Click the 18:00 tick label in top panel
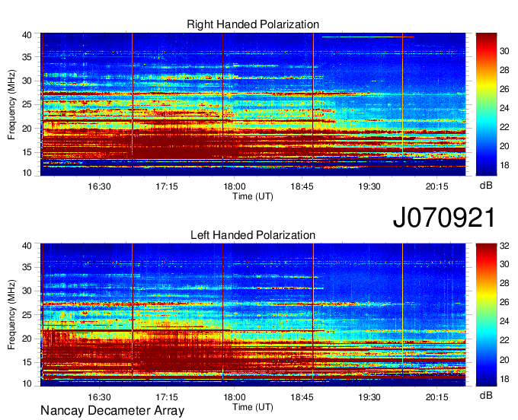This screenshot has height=420, width=518. 234,186
